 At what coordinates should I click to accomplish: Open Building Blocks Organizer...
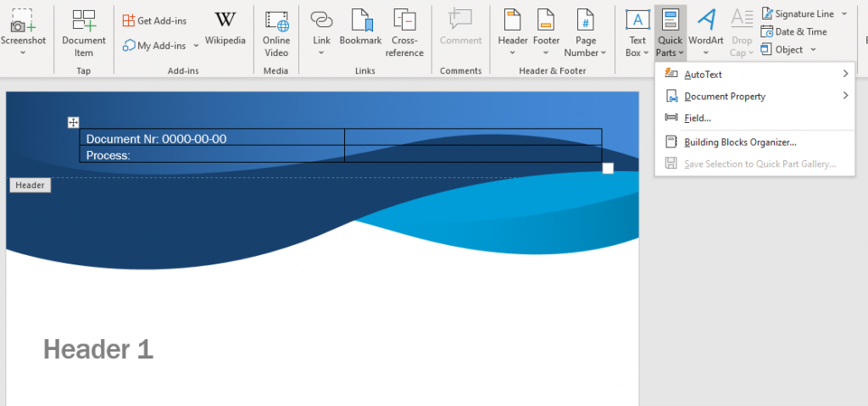755,142
